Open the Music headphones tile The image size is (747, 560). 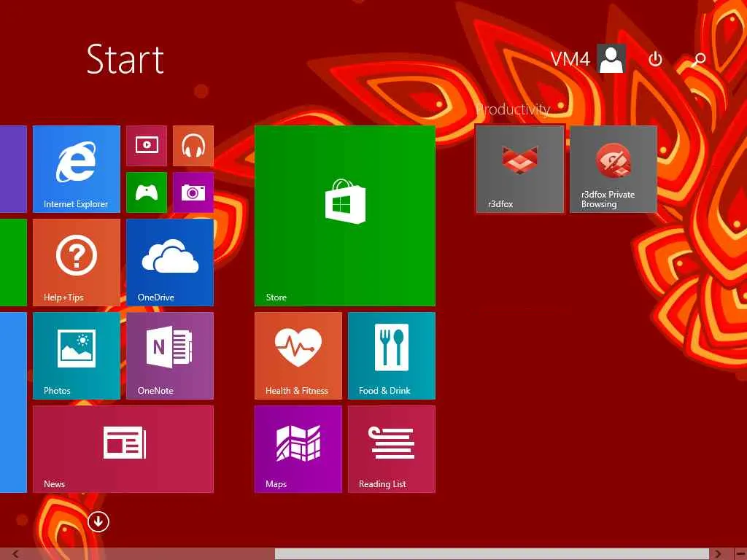coord(193,146)
